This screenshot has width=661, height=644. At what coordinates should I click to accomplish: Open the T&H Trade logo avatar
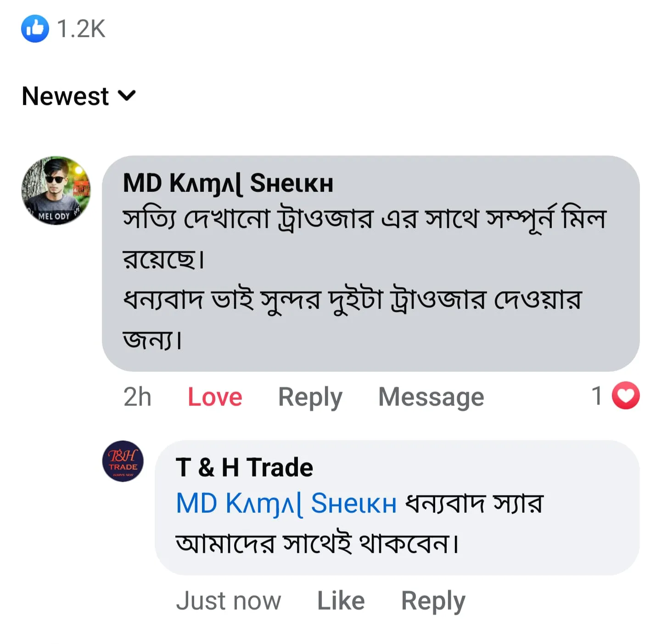[x=123, y=461]
